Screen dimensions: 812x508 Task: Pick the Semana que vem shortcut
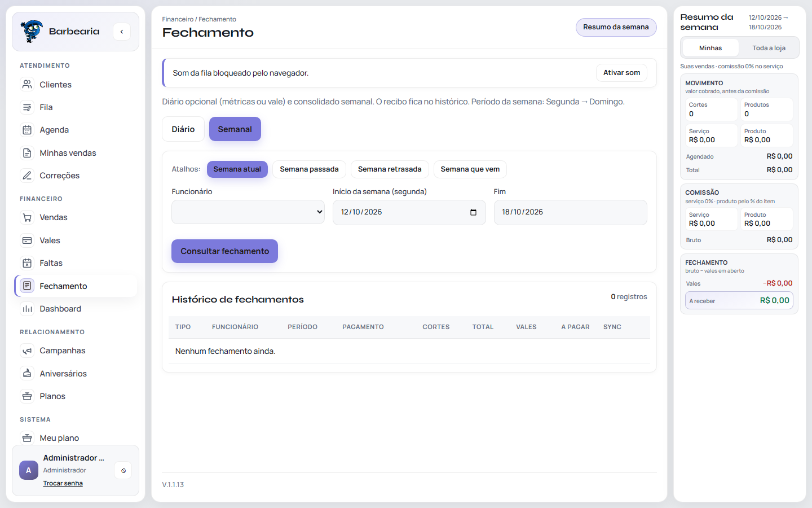point(470,169)
